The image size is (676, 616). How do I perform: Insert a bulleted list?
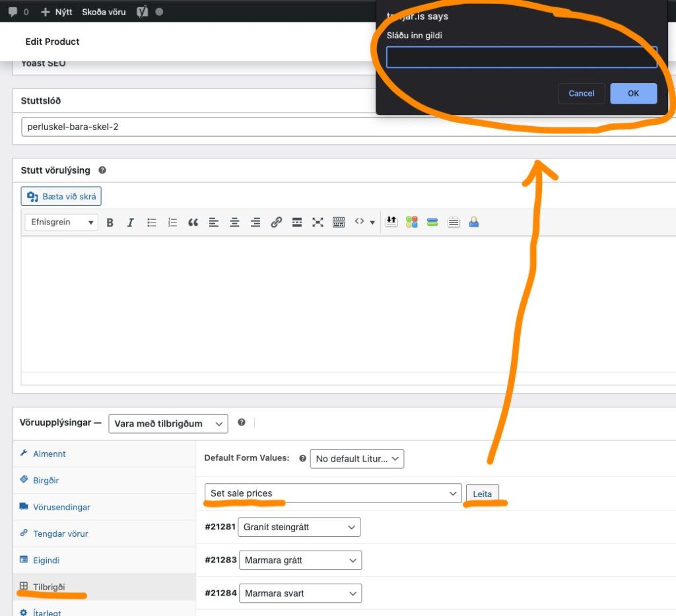pyautogui.click(x=152, y=222)
